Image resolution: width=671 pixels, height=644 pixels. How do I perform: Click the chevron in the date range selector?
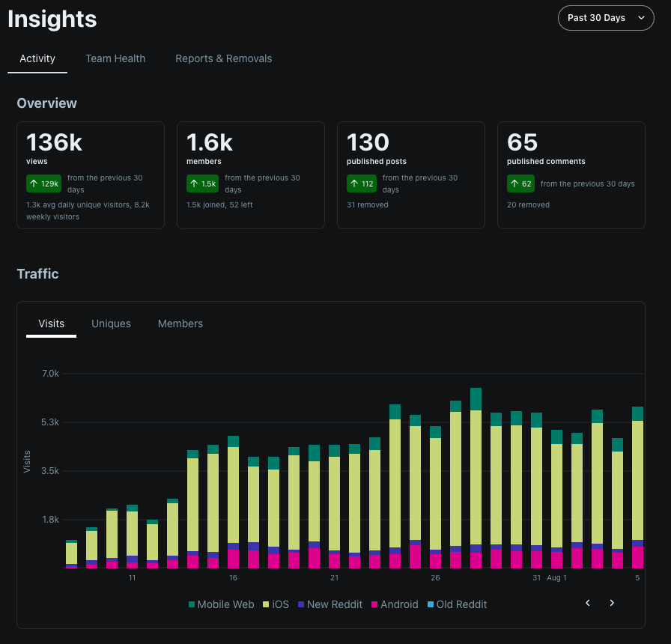pos(641,18)
